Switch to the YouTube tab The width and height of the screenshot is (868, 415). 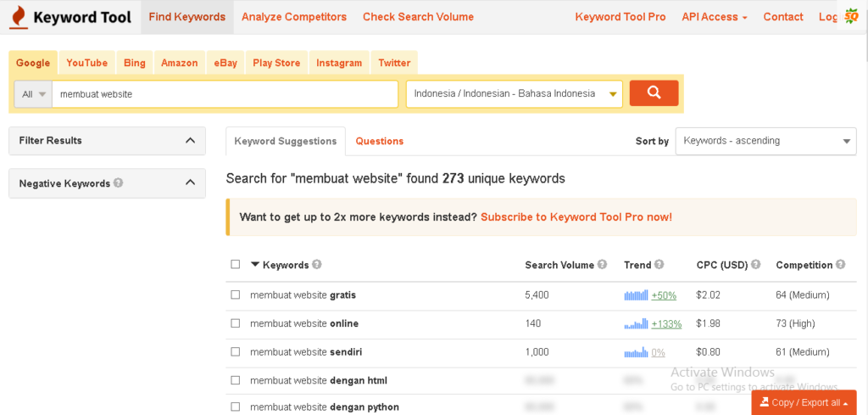(x=86, y=63)
